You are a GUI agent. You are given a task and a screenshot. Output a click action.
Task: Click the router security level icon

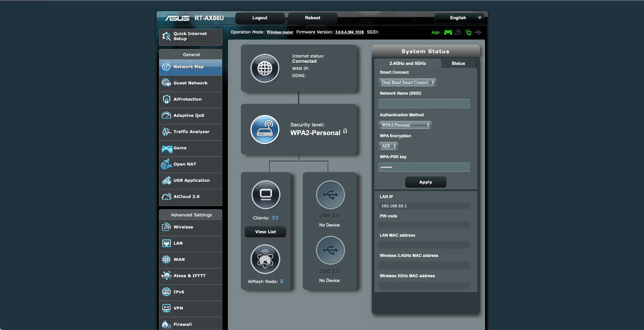pos(265,130)
